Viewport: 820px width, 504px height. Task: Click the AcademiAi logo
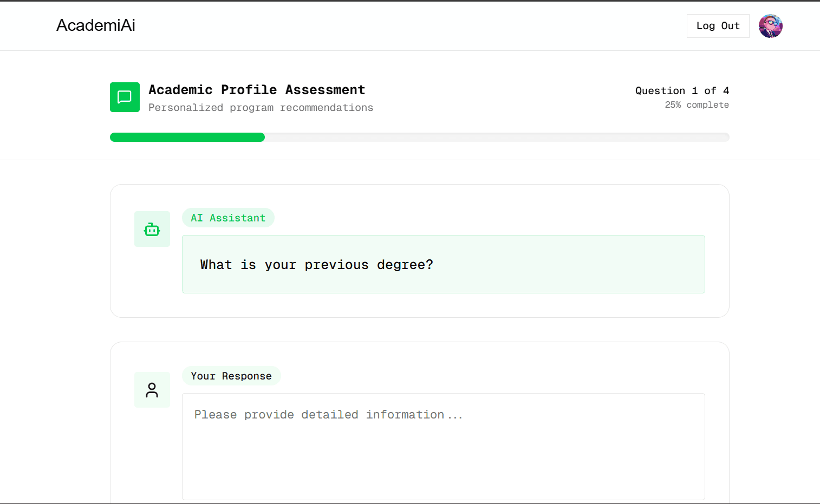pos(96,25)
